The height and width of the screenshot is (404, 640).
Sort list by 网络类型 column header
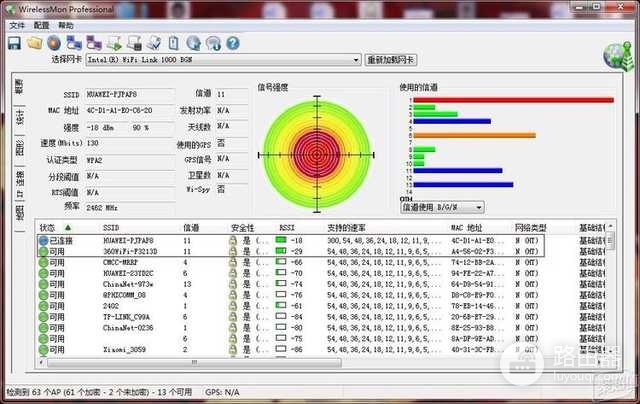(x=530, y=228)
